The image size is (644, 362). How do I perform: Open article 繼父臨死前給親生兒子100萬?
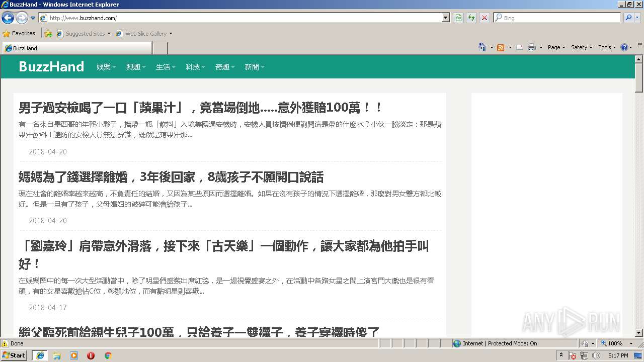[199, 331]
